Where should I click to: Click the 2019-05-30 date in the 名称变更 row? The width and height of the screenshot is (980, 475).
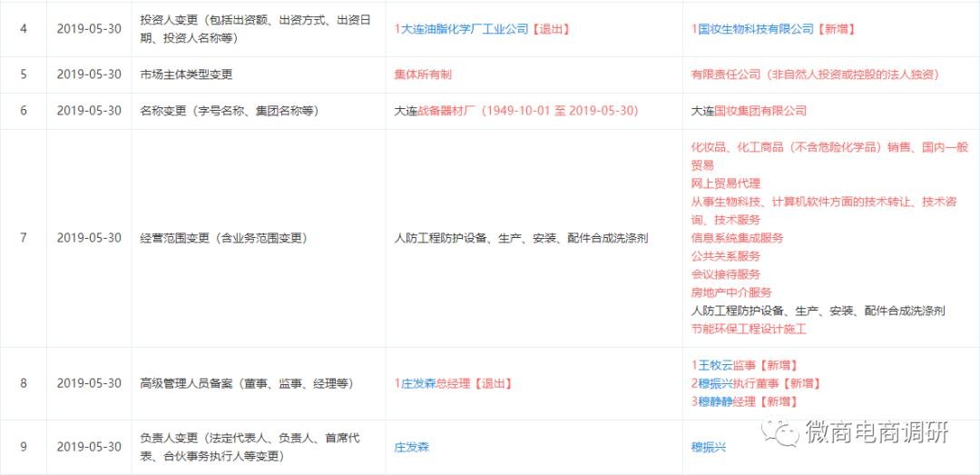[x=89, y=111]
